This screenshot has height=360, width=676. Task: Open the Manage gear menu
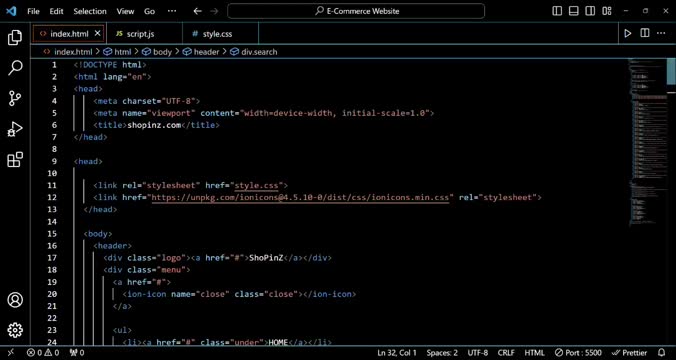tap(15, 330)
